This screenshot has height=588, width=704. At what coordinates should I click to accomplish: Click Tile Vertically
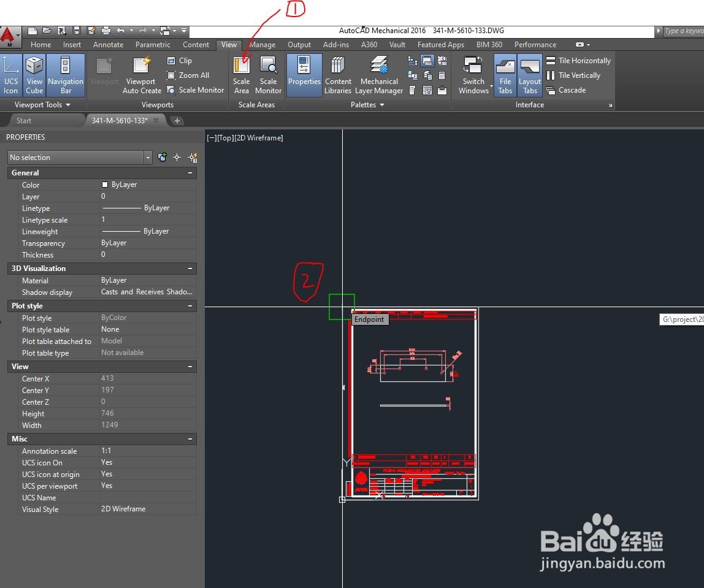573,75
